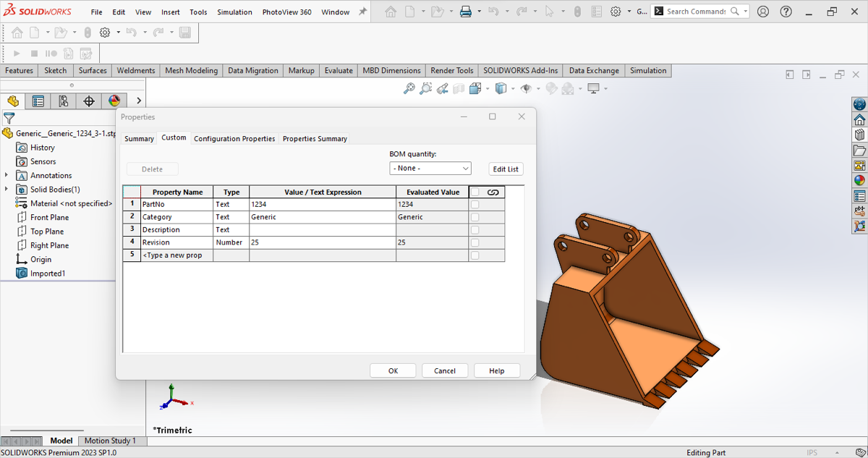868x458 pixels.
Task: Open File Explorer in task pane
Action: point(859,150)
